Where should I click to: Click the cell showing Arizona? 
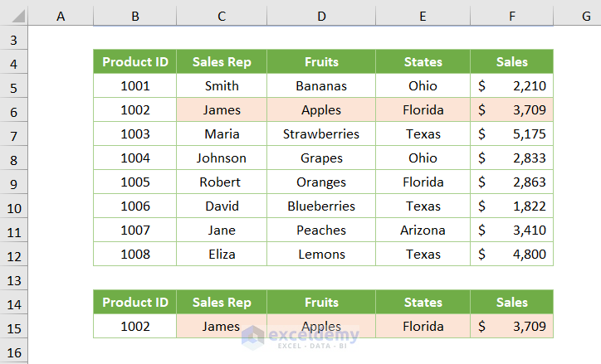coord(423,231)
